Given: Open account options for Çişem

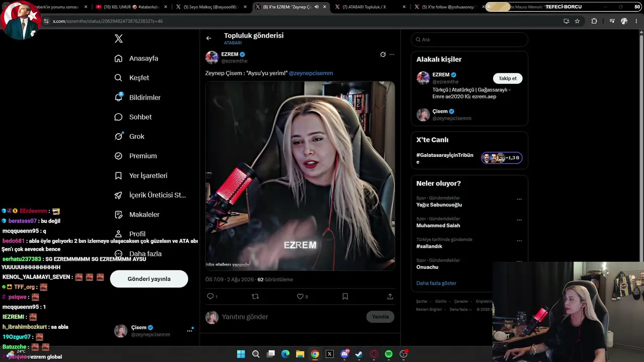Looking at the screenshot, I should (190, 331).
